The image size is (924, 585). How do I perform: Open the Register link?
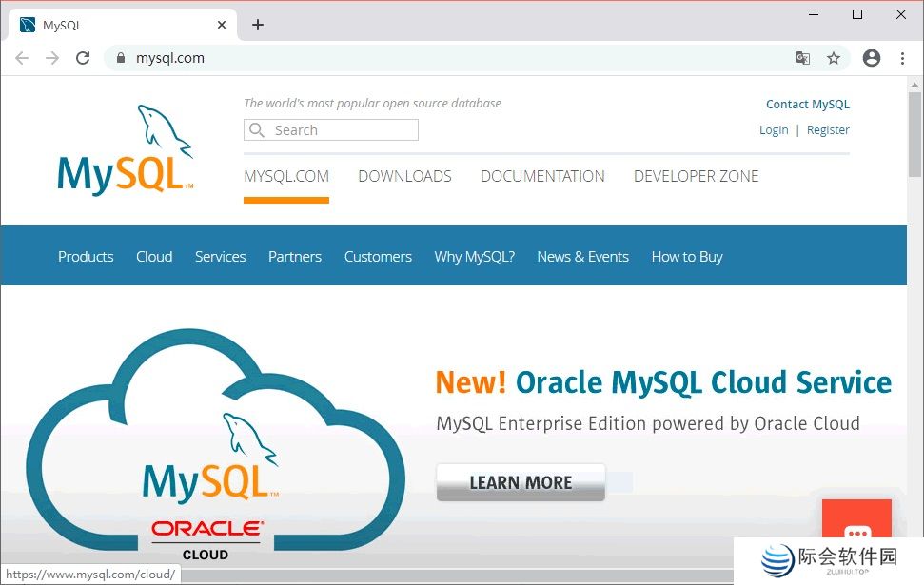[x=828, y=129]
